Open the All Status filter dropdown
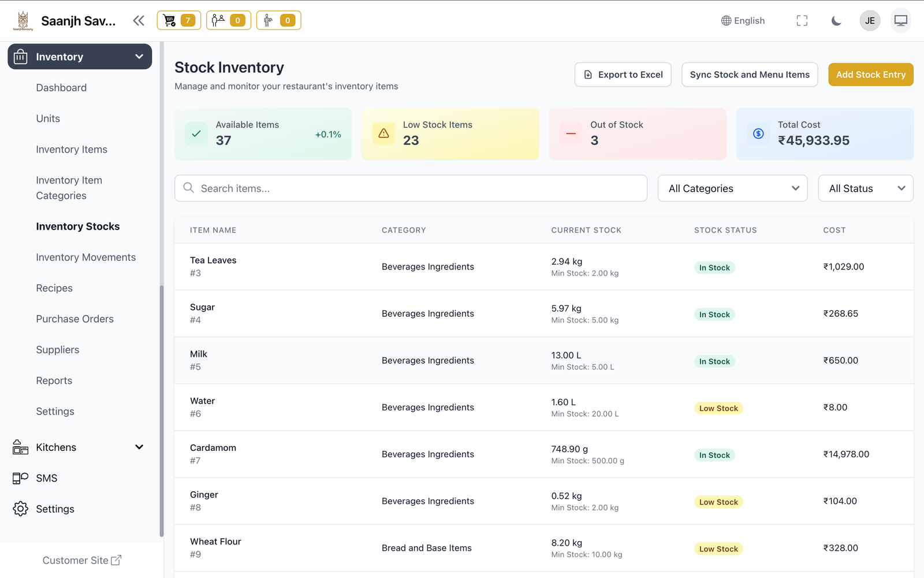This screenshot has width=924, height=578. 865,188
